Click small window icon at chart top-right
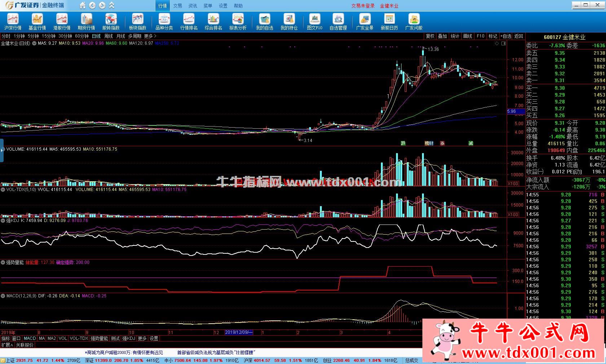606x364 pixels. click(x=504, y=43)
